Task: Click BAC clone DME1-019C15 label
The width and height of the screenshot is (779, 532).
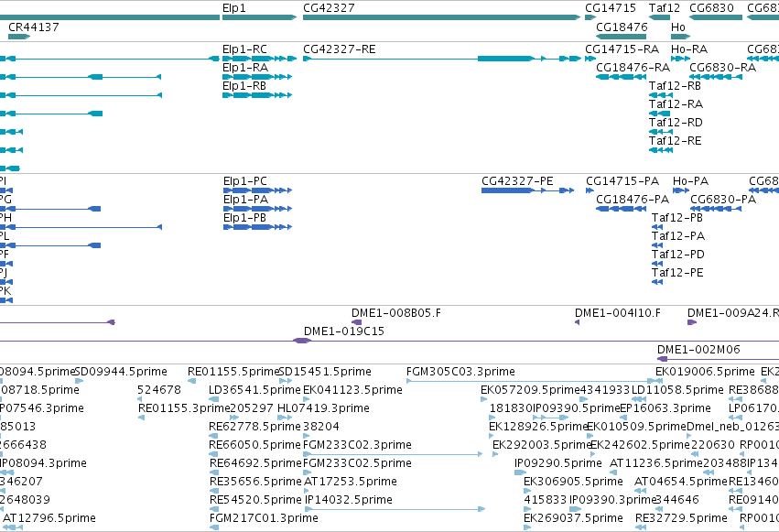Action: tap(344, 331)
